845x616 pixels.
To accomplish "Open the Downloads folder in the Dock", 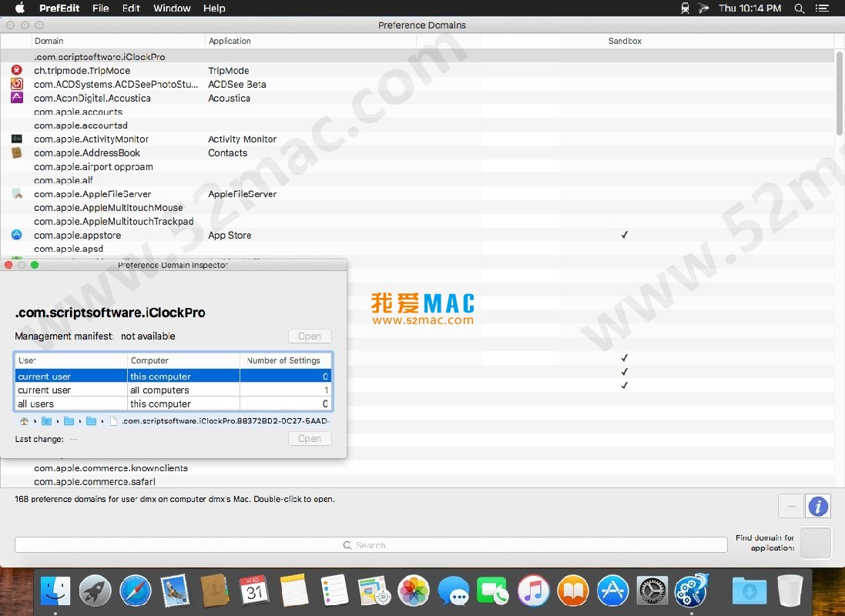I will pyautogui.click(x=749, y=591).
